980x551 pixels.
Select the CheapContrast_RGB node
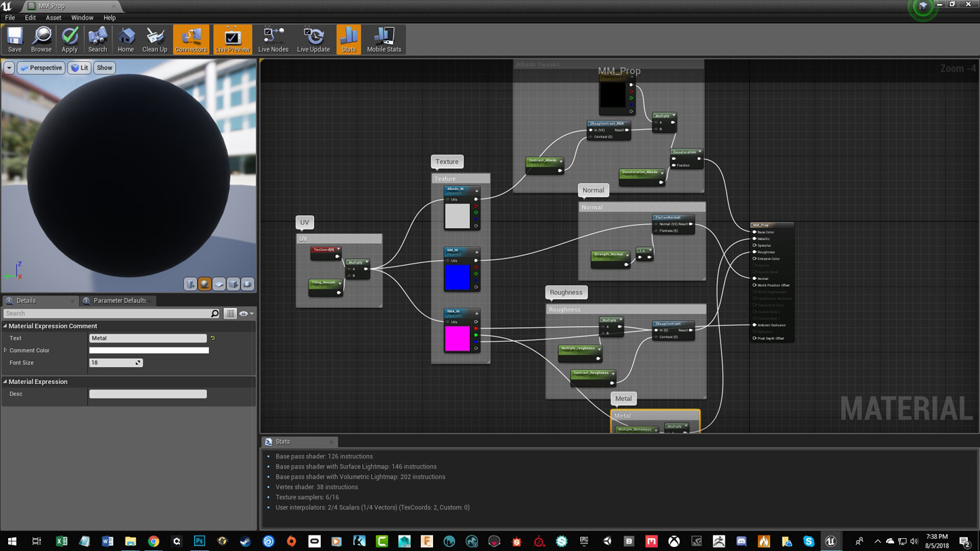pos(609,130)
